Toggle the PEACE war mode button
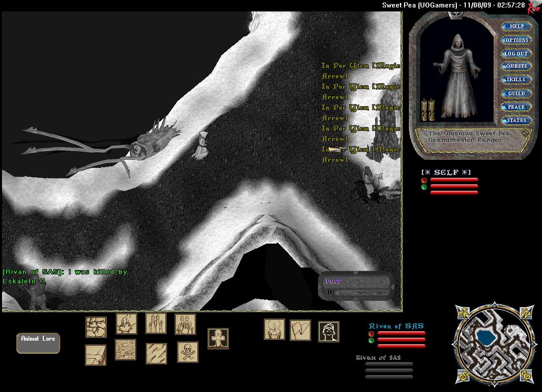542x392 pixels. point(516,107)
